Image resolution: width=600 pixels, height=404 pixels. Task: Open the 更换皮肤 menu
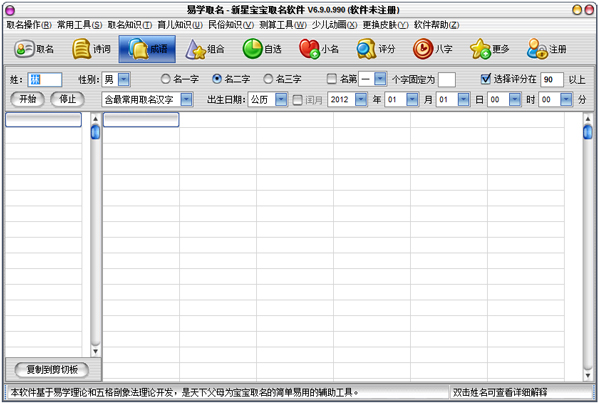385,25
